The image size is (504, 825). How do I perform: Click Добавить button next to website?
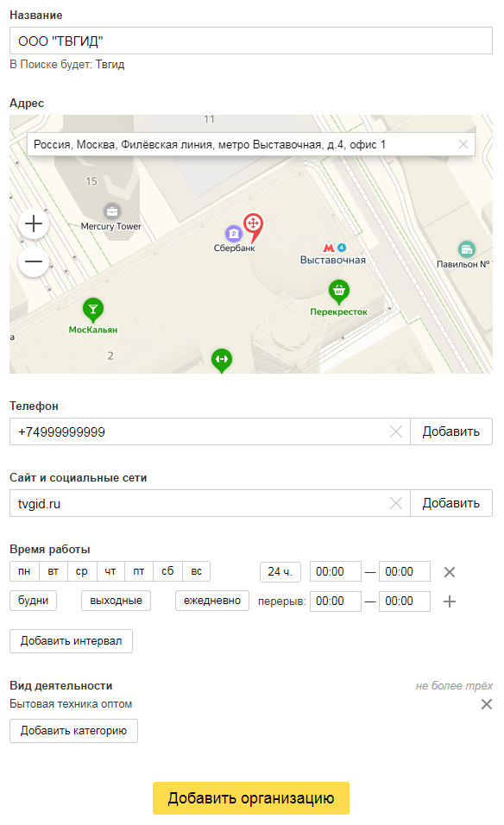coord(450,503)
